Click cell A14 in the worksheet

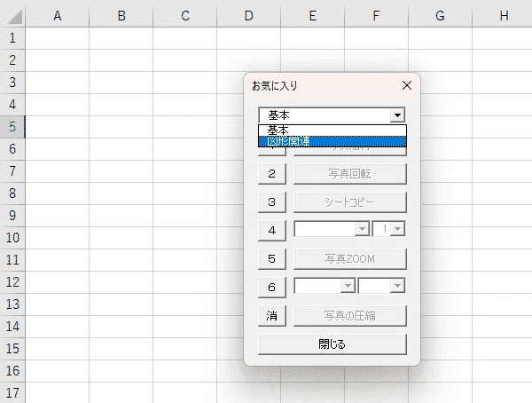[x=58, y=327]
